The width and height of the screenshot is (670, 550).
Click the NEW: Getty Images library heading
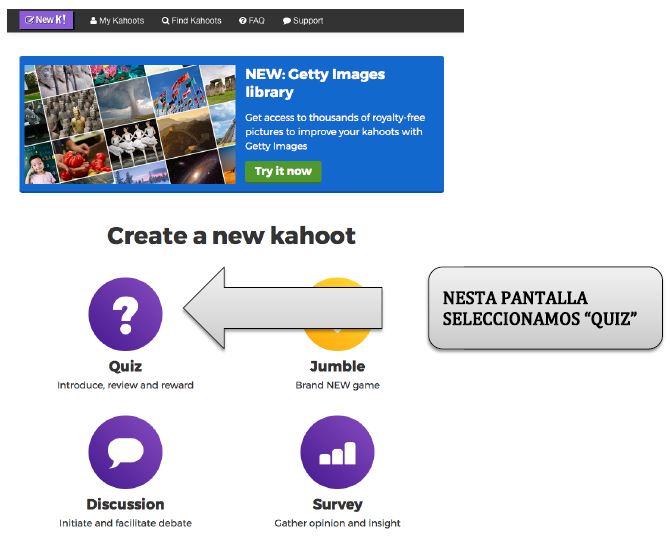coord(315,83)
